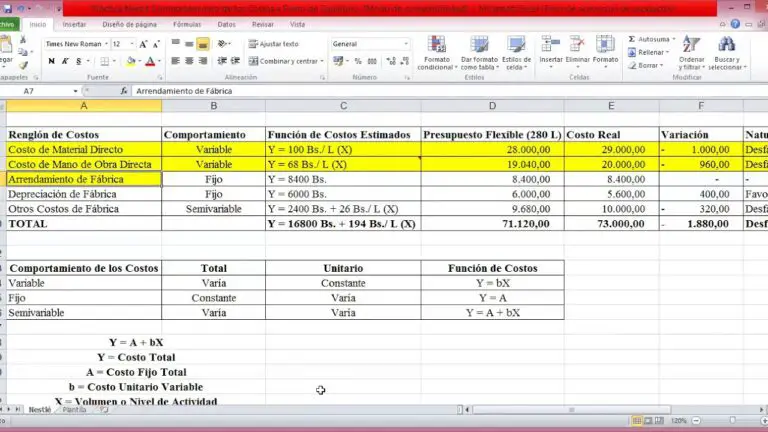Toggle italic formatting (K)
768x432 pixels.
pos(64,61)
